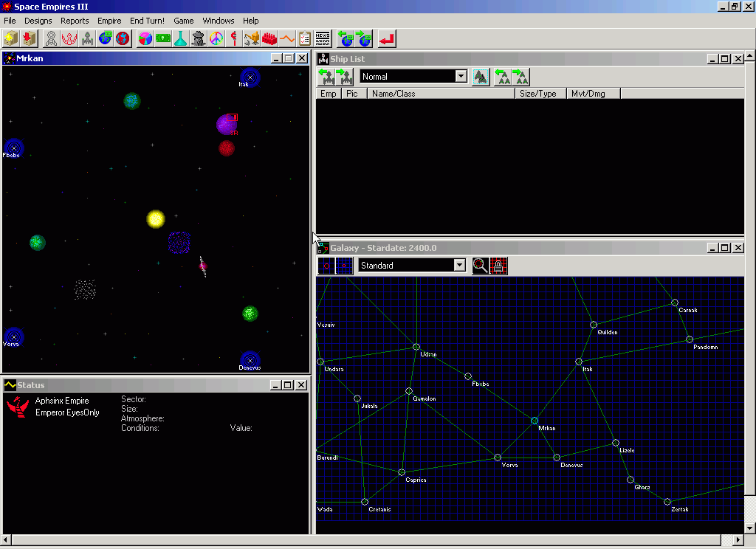Click the yellow sun in Mrkan system
The height and width of the screenshot is (549, 756).
coord(156,219)
